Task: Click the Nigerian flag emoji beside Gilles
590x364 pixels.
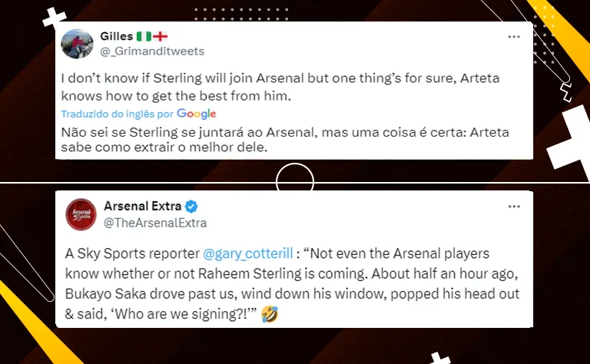Action: (x=144, y=37)
